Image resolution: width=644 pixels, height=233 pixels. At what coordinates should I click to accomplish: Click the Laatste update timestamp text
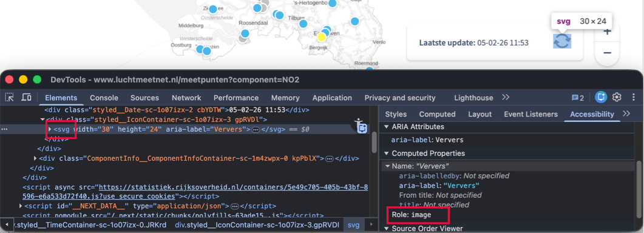tap(503, 42)
